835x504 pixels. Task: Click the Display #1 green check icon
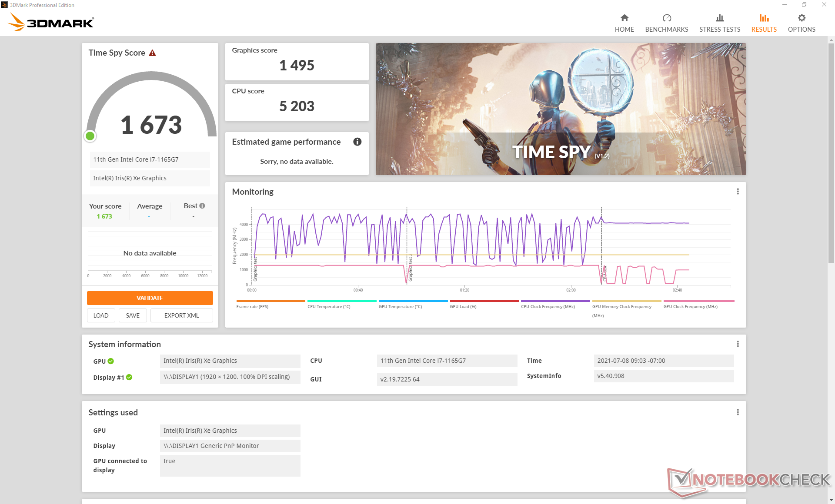(129, 378)
